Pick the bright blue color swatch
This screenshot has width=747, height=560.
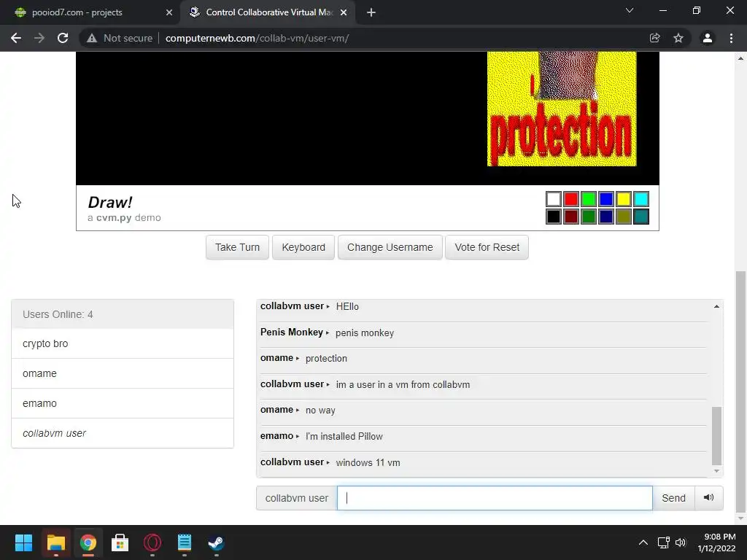[x=606, y=199]
